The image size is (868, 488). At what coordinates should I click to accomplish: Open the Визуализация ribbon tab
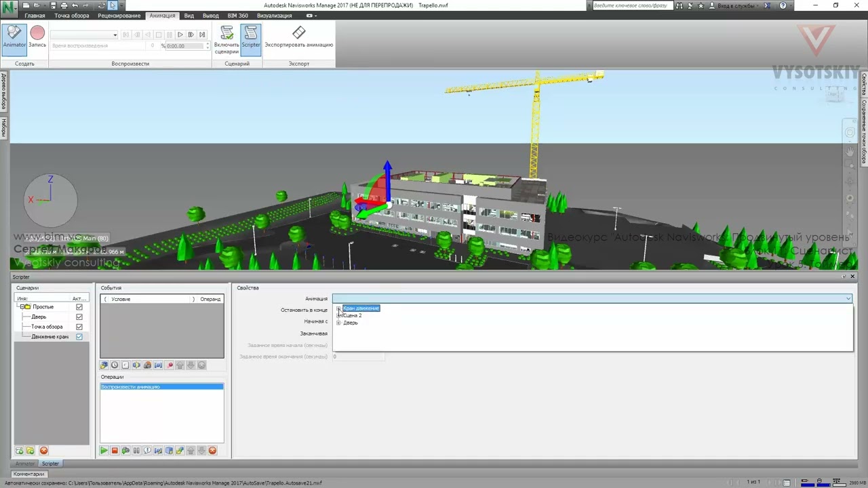274,16
